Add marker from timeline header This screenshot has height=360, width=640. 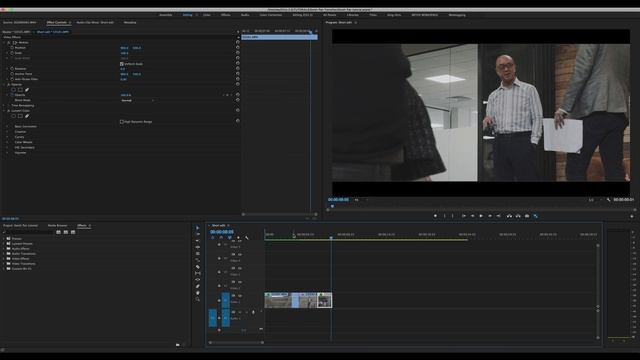pos(238,238)
